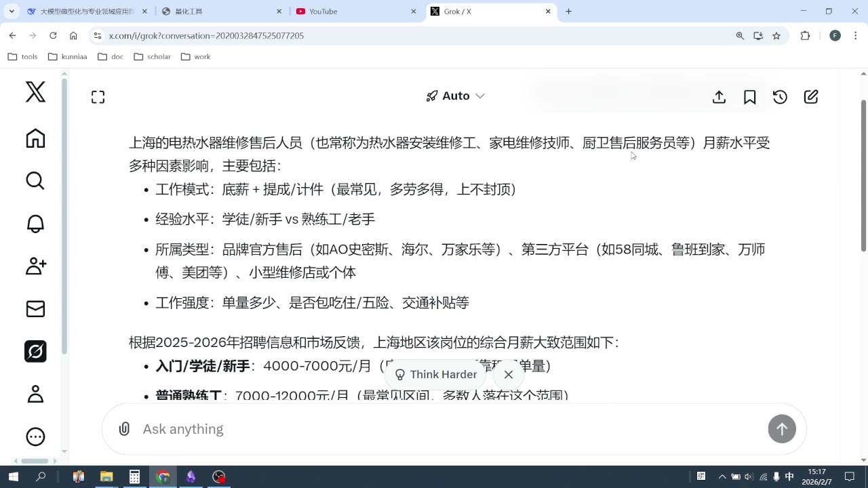Screen dimensions: 868x488
Task: Go to Home in X sidebar
Action: [x=35, y=138]
